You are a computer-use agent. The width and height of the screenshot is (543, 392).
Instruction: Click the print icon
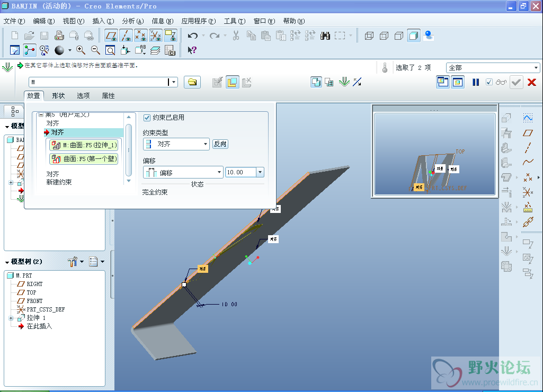tap(59, 35)
